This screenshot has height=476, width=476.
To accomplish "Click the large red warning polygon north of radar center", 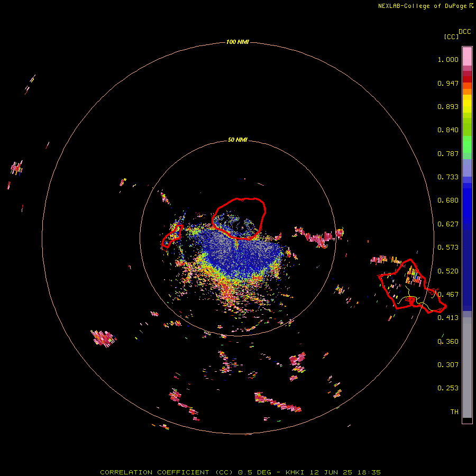I will point(239,218).
